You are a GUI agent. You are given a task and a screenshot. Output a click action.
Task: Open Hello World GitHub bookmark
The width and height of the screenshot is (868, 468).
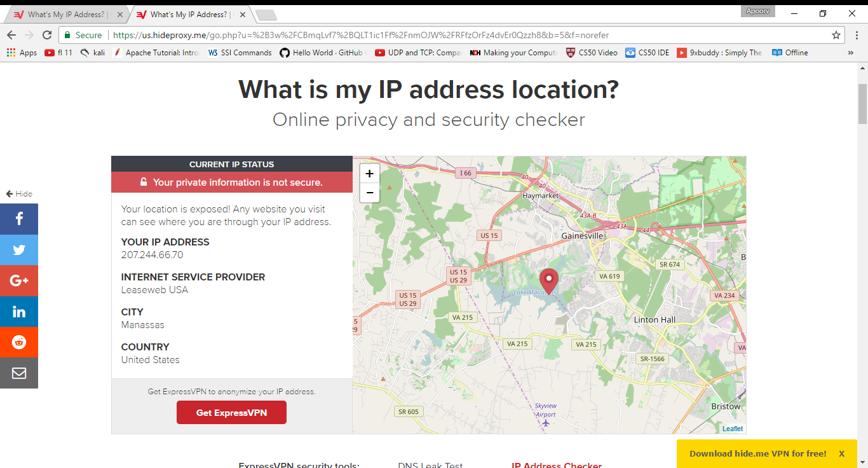click(x=323, y=53)
